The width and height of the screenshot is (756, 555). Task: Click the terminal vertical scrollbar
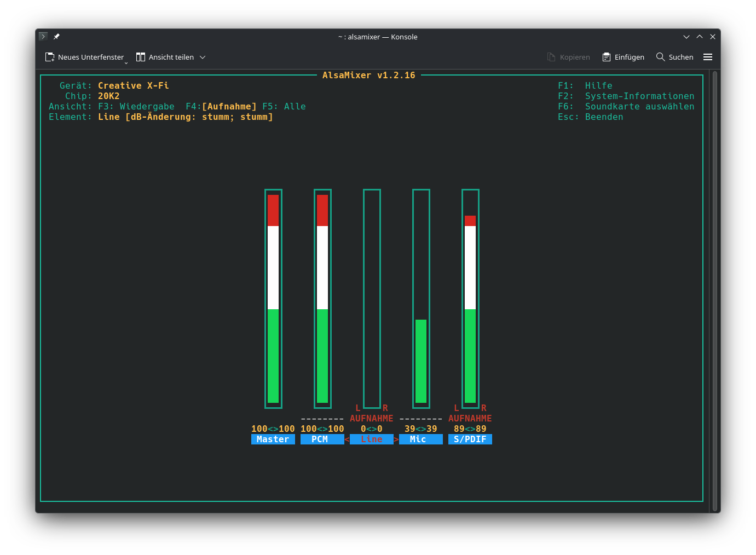point(715,291)
